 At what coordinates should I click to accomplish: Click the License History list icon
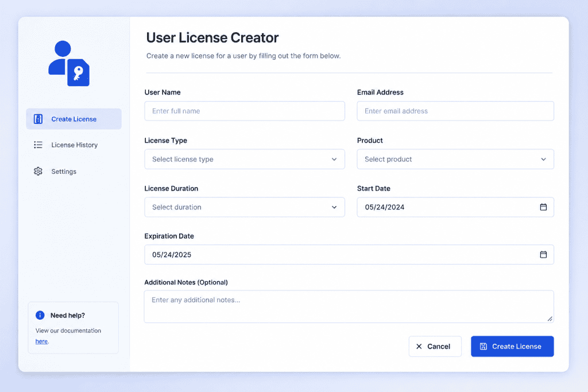tap(38, 145)
